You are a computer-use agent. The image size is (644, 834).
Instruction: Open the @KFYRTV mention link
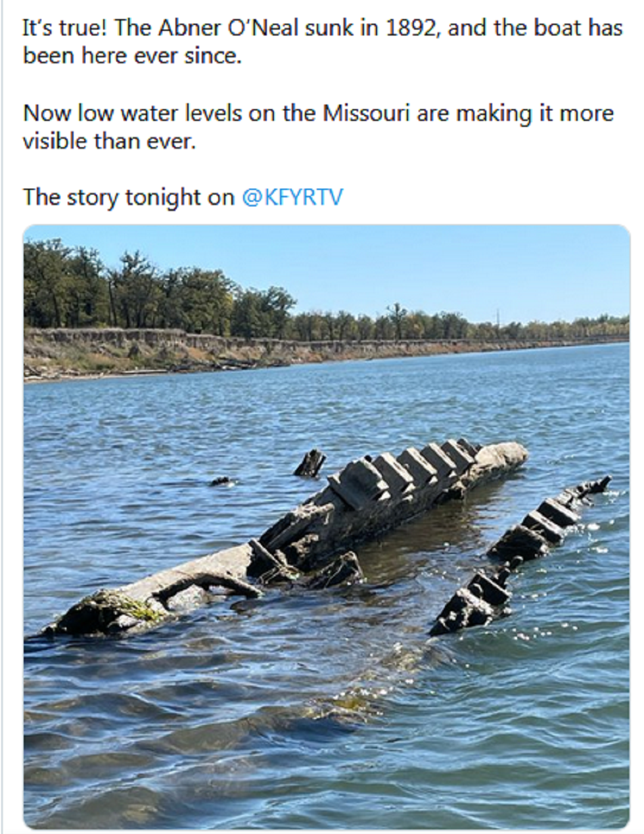(x=292, y=197)
